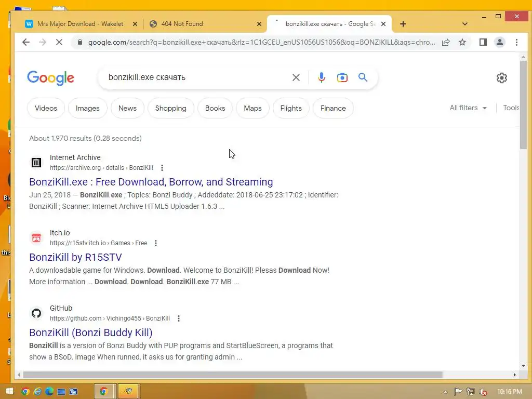The width and height of the screenshot is (532, 399).
Task: Stop loading the page
Action: pyautogui.click(x=59, y=42)
